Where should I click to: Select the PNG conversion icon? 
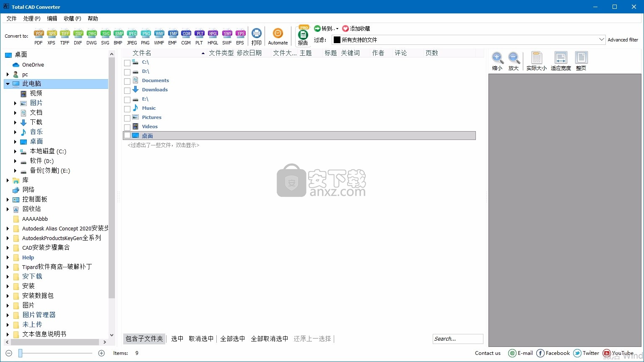click(145, 37)
